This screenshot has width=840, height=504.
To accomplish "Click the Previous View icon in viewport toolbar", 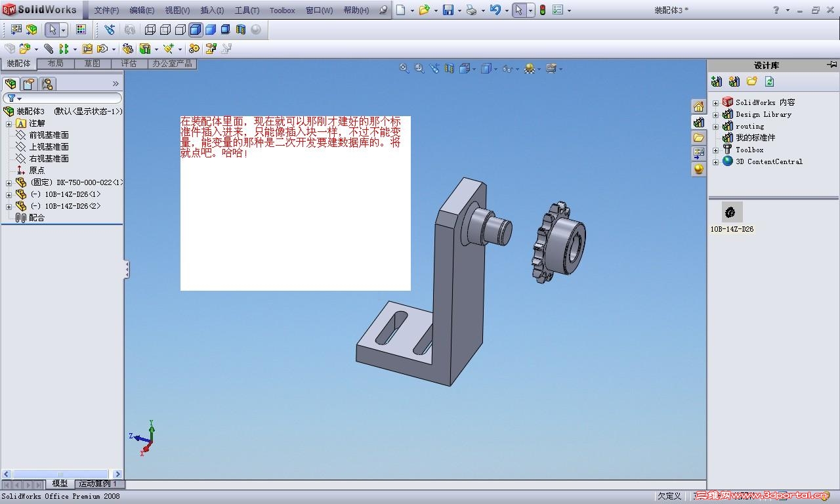I will tap(434, 68).
